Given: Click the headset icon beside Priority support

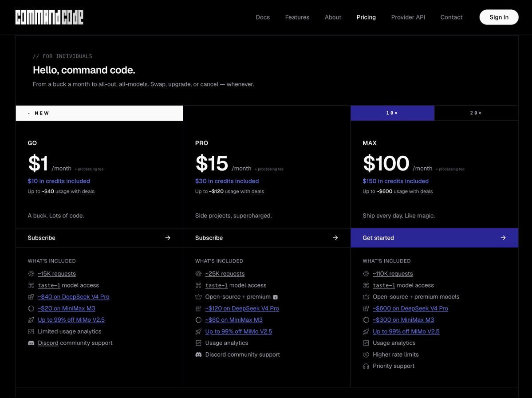Looking at the screenshot, I should click(366, 366).
